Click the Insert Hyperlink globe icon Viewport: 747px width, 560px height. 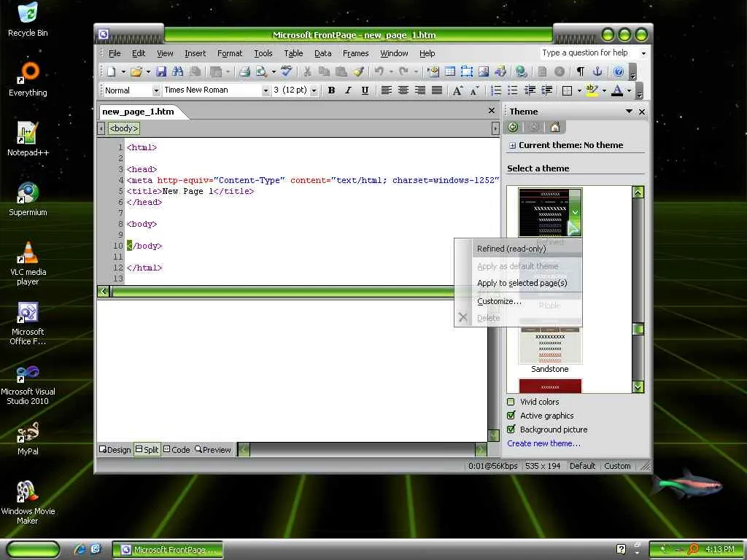tap(521, 71)
